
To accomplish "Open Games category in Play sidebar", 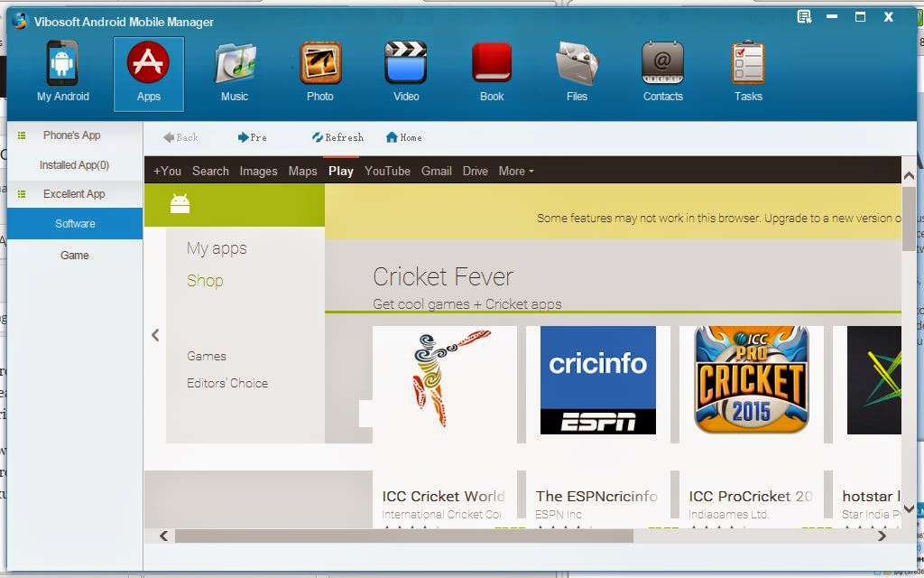I will tap(207, 356).
